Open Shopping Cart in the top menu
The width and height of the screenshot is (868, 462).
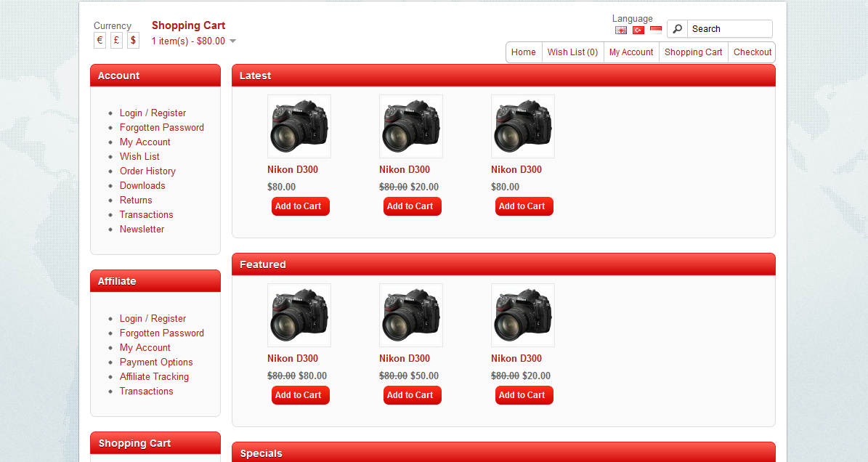(693, 52)
